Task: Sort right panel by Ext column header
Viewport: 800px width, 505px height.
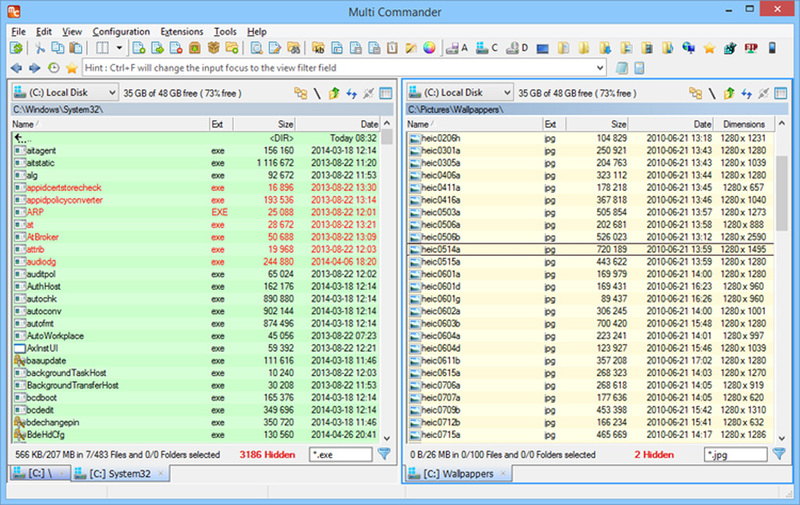Action: (x=554, y=124)
